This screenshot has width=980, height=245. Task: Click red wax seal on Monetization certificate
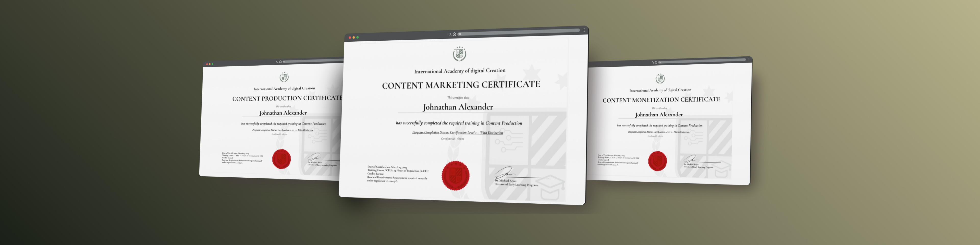[x=657, y=161]
